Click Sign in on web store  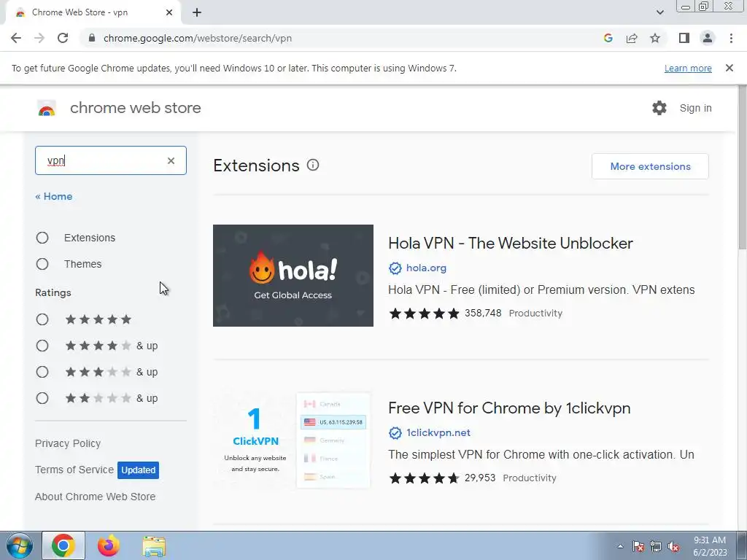[x=695, y=108]
